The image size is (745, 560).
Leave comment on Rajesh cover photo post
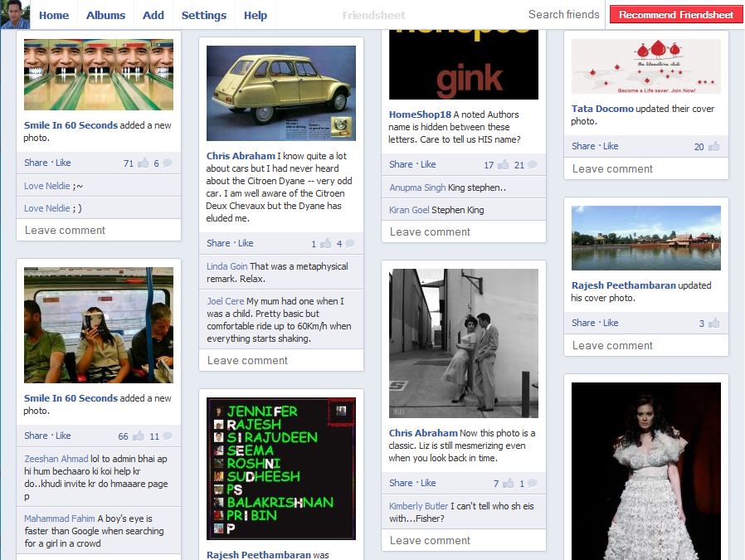pos(646,346)
